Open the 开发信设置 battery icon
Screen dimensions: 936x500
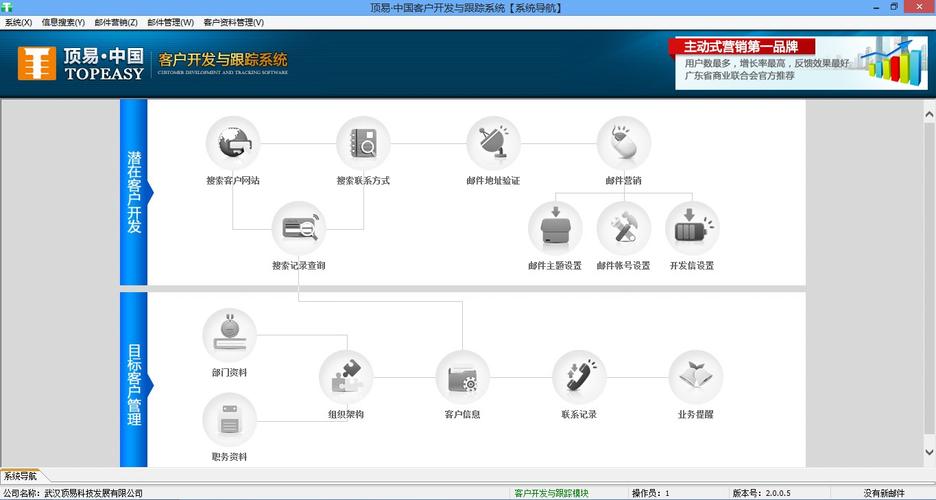[692, 229]
